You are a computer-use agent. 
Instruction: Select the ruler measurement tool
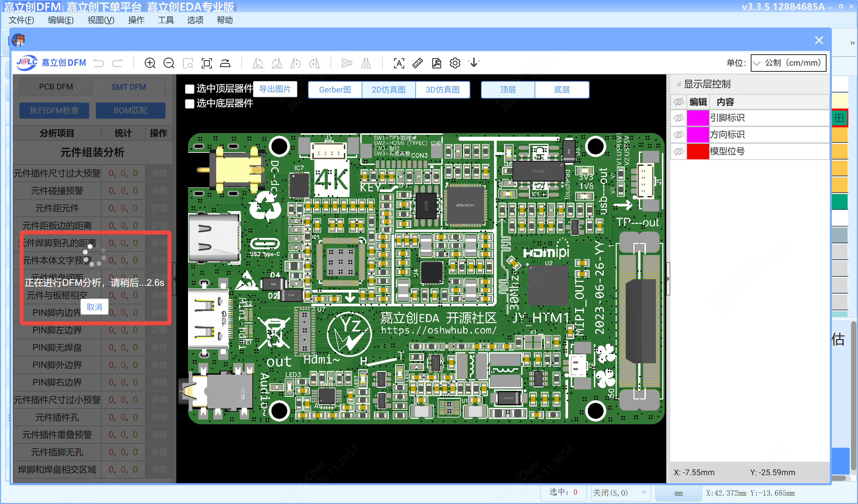pos(418,63)
